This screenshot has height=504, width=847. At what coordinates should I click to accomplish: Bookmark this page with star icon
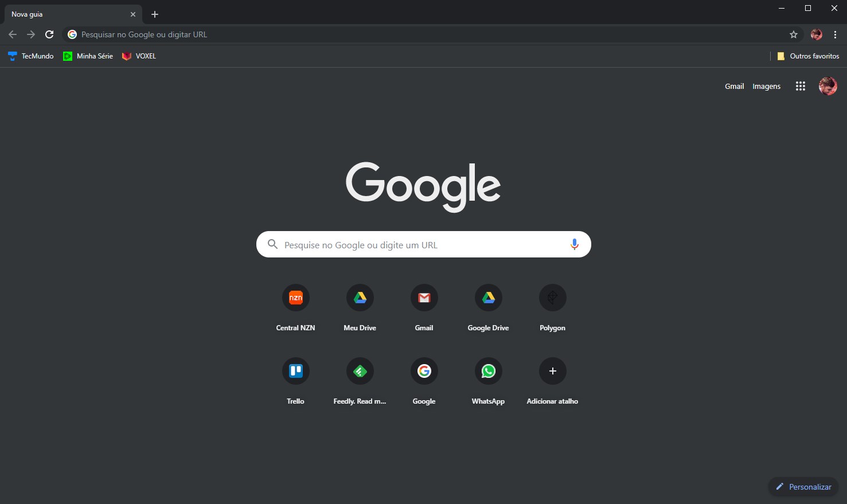click(794, 34)
